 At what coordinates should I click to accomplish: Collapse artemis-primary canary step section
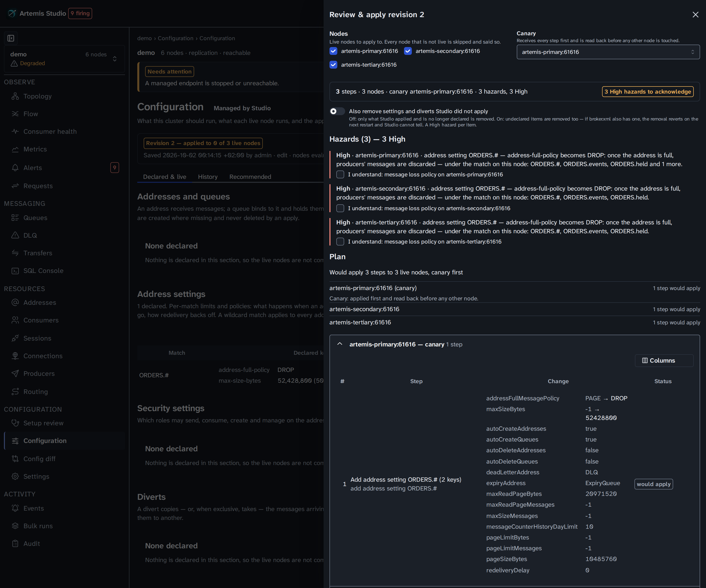click(340, 344)
